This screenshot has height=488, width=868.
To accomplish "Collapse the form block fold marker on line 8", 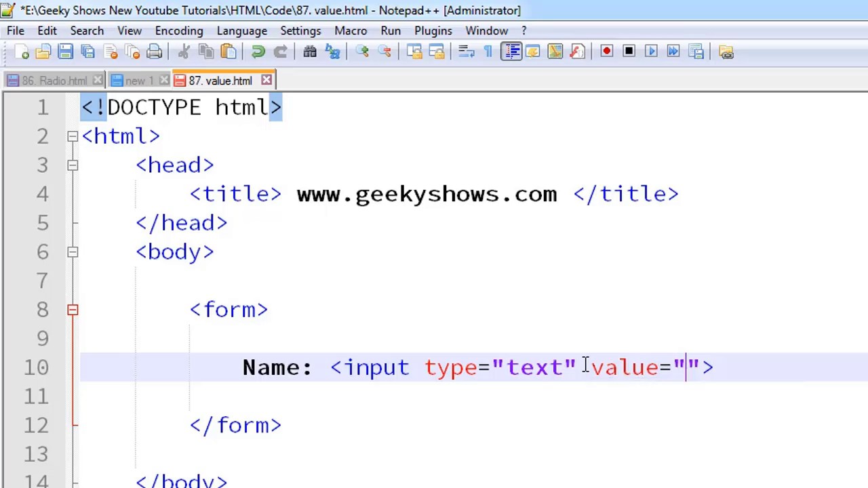I will (73, 310).
